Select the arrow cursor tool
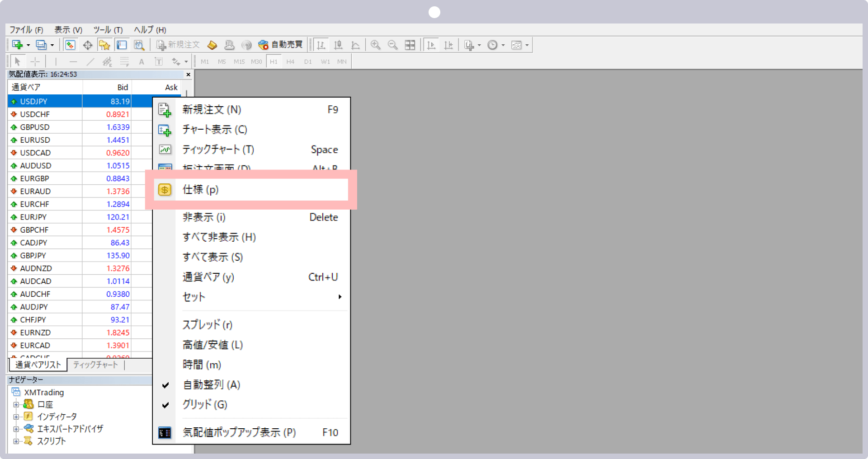The height and width of the screenshot is (459, 868). coord(18,61)
